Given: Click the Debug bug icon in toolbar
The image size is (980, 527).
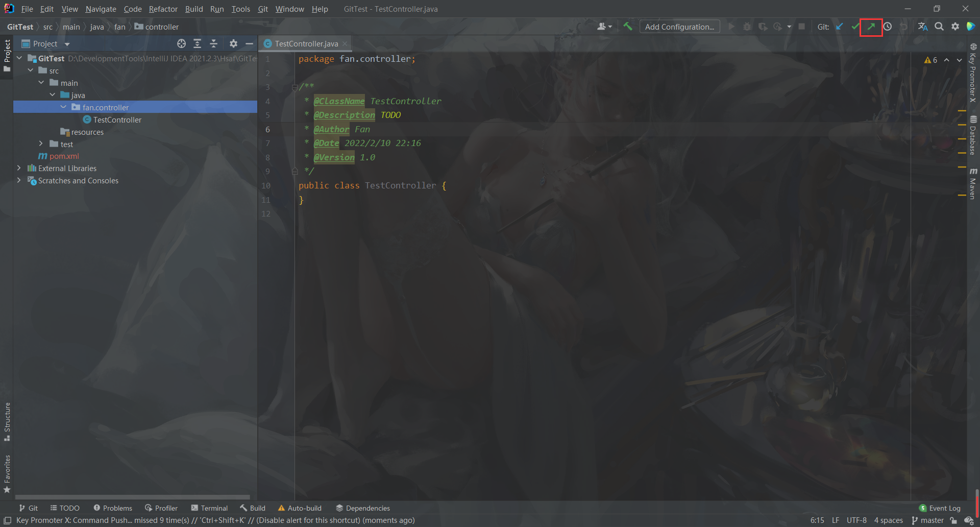Looking at the screenshot, I should pos(747,27).
